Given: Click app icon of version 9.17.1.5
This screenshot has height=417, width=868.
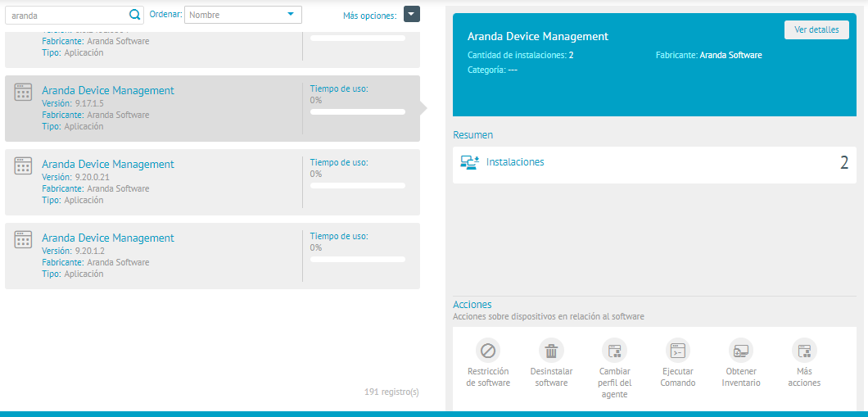Looking at the screenshot, I should 23,92.
